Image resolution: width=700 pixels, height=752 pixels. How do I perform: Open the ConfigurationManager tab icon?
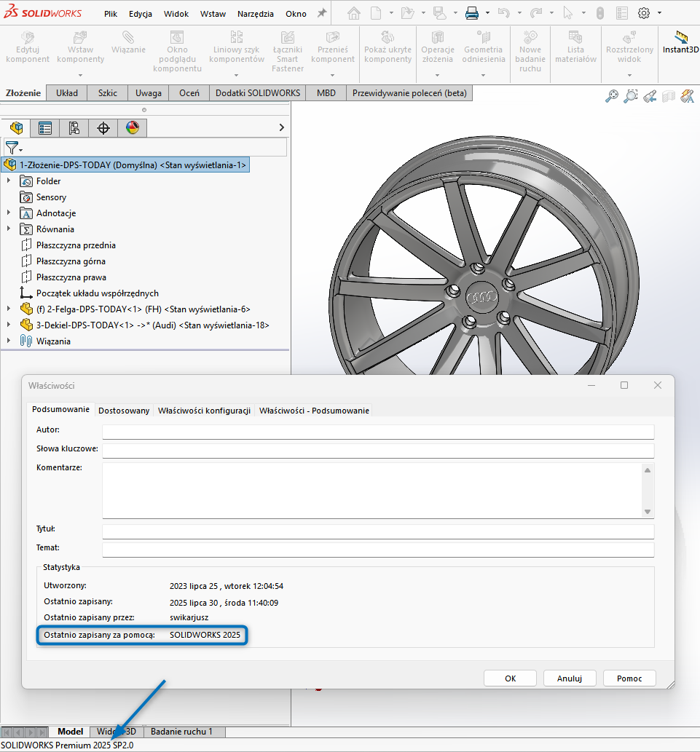(74, 128)
